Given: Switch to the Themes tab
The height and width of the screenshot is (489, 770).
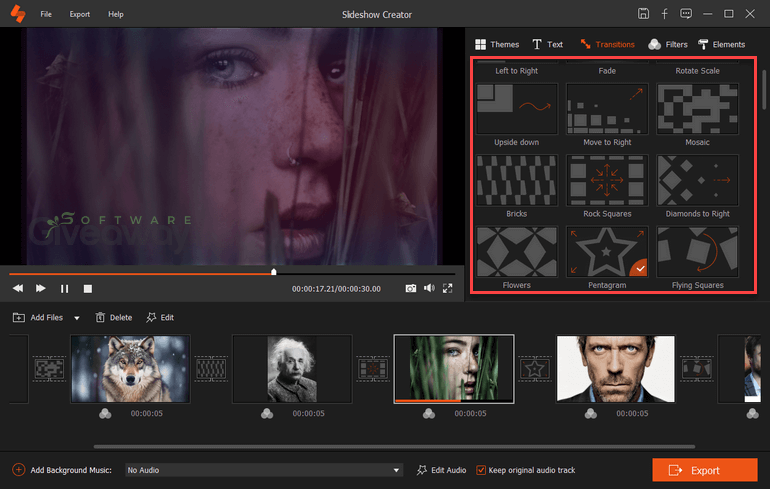Looking at the screenshot, I should [496, 44].
